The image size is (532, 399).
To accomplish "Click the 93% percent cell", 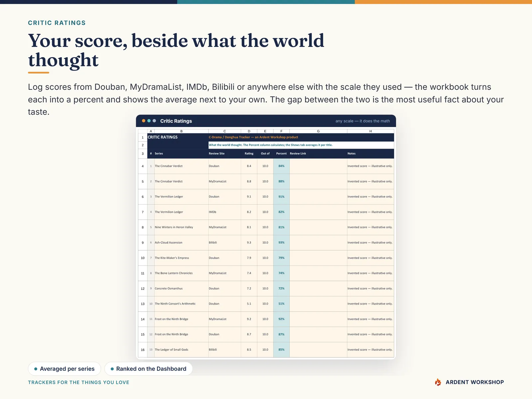I will coord(282,242).
